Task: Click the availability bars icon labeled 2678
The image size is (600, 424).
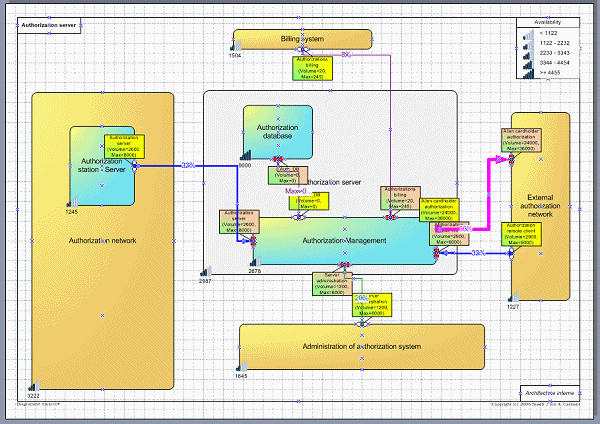Action: tap(255, 262)
